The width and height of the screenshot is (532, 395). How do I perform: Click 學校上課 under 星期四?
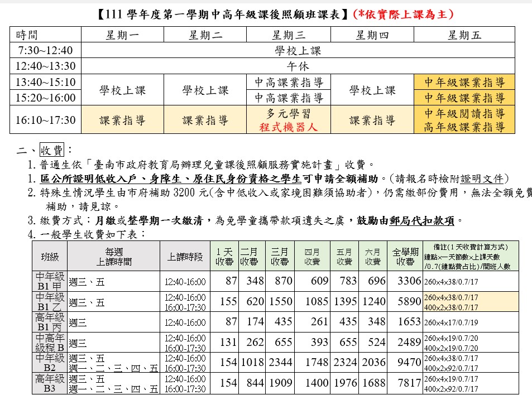(x=372, y=90)
